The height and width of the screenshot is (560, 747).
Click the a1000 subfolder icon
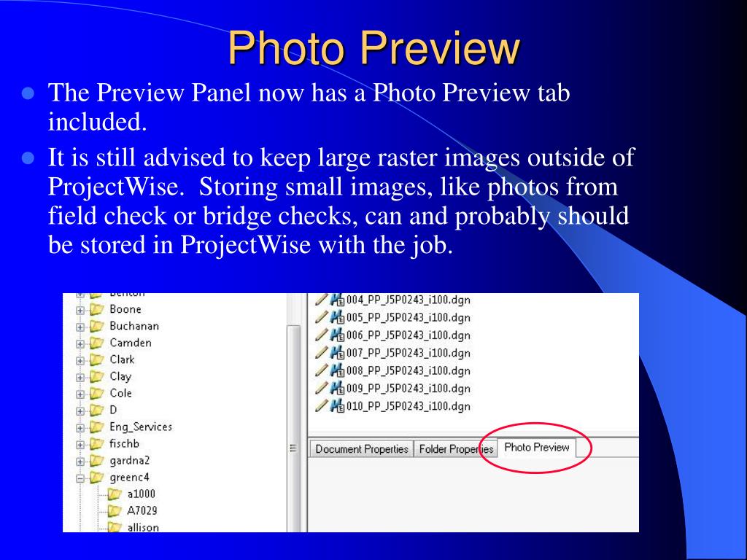[115, 494]
